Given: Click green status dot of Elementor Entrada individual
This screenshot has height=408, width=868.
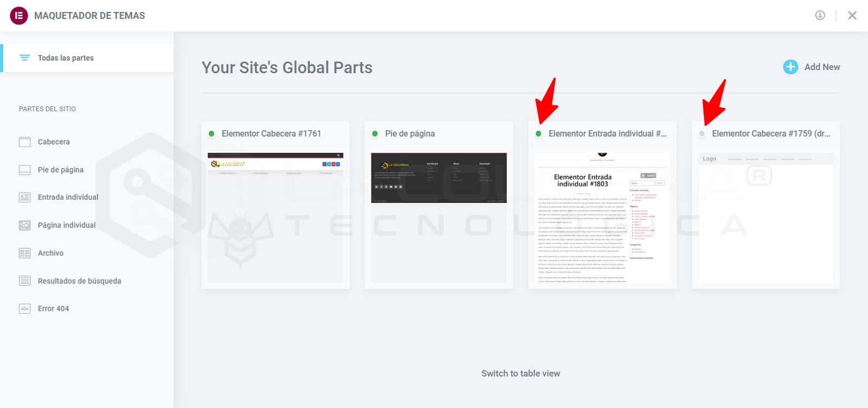Looking at the screenshot, I should pos(538,133).
